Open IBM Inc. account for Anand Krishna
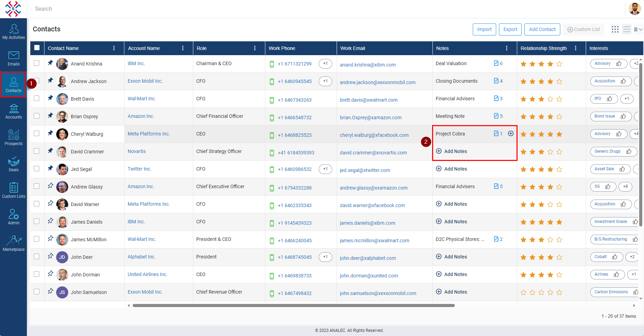Image resolution: width=644 pixels, height=336 pixels. 136,63
